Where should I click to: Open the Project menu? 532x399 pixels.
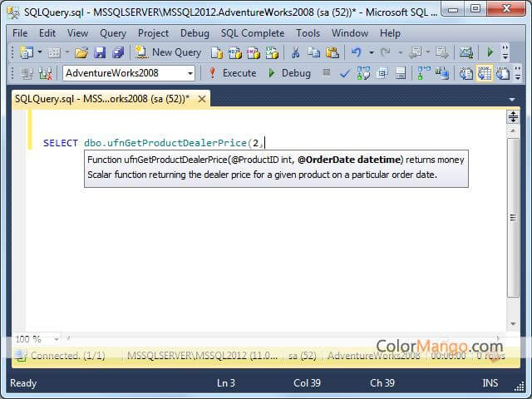[x=153, y=33]
